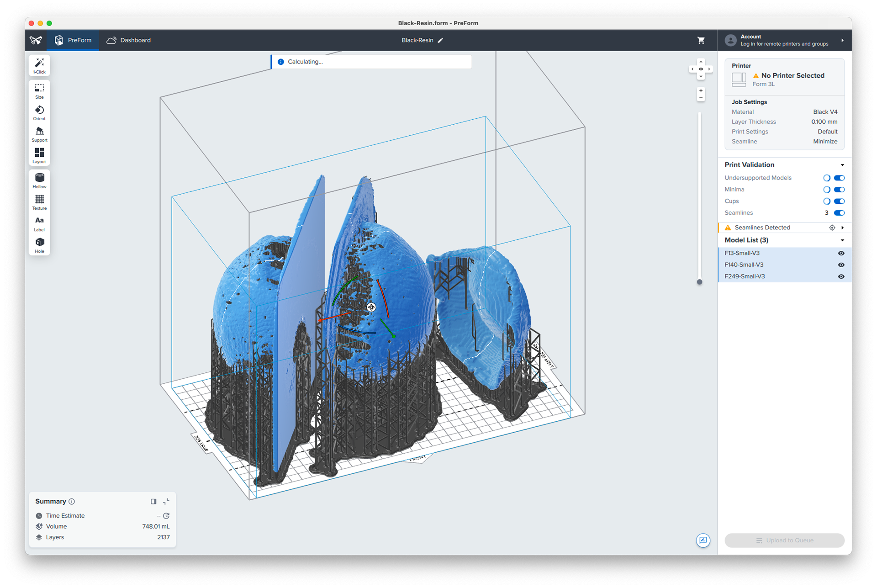
Task: Locate seamlines with the target icon
Action: click(x=832, y=228)
